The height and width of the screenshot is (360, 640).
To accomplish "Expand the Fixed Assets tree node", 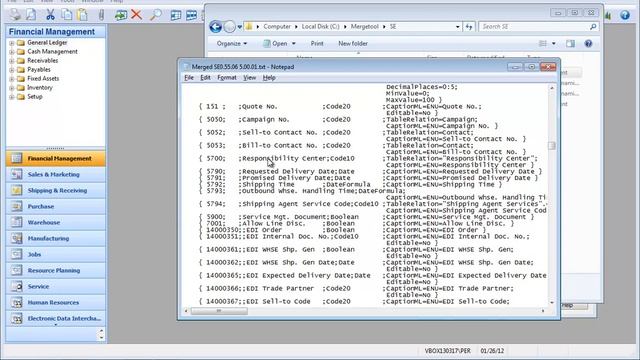I will click(x=12, y=79).
